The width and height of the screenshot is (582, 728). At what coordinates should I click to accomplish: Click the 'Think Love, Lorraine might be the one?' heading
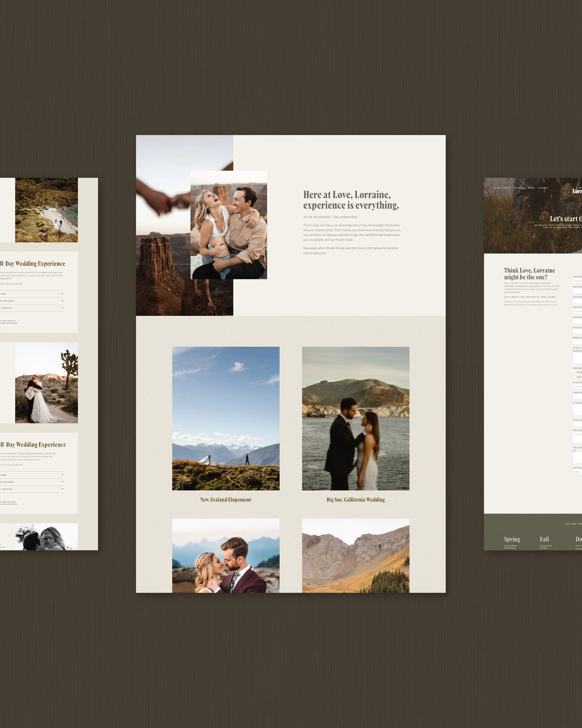pos(529,273)
